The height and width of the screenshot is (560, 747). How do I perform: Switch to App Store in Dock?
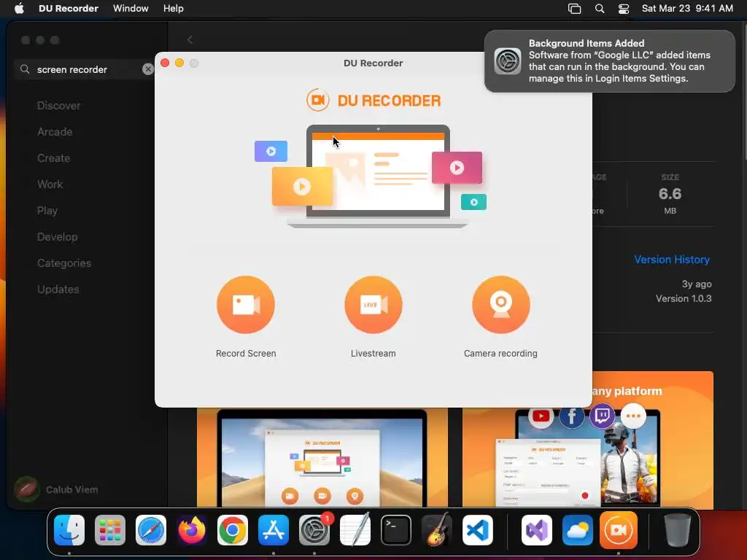click(274, 530)
